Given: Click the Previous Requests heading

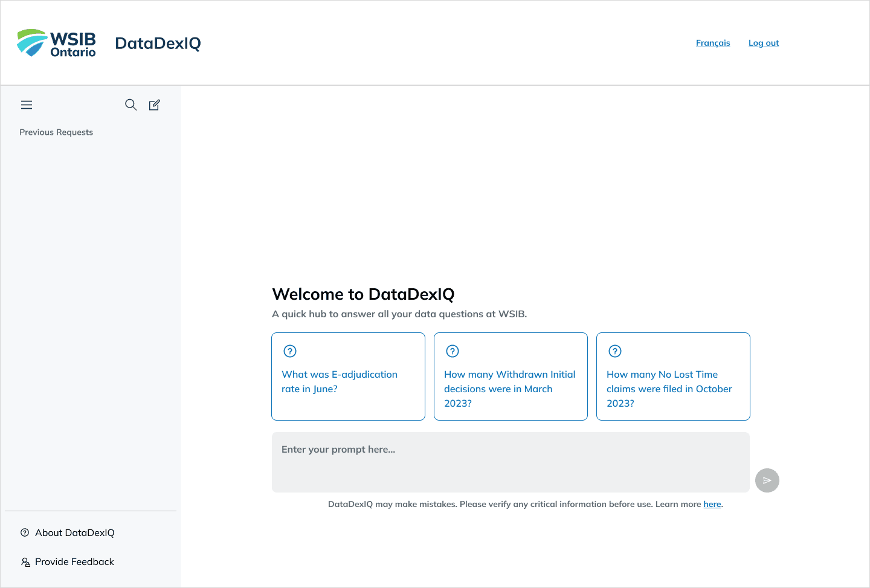Looking at the screenshot, I should click(x=56, y=132).
